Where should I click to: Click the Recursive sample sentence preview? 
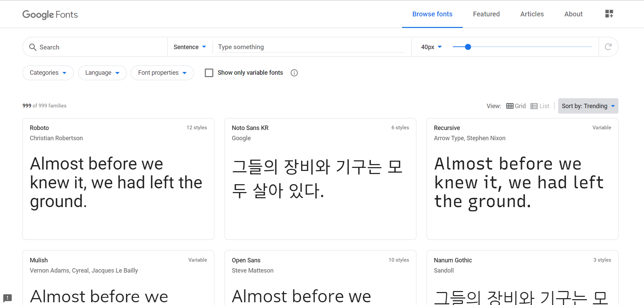tap(519, 183)
